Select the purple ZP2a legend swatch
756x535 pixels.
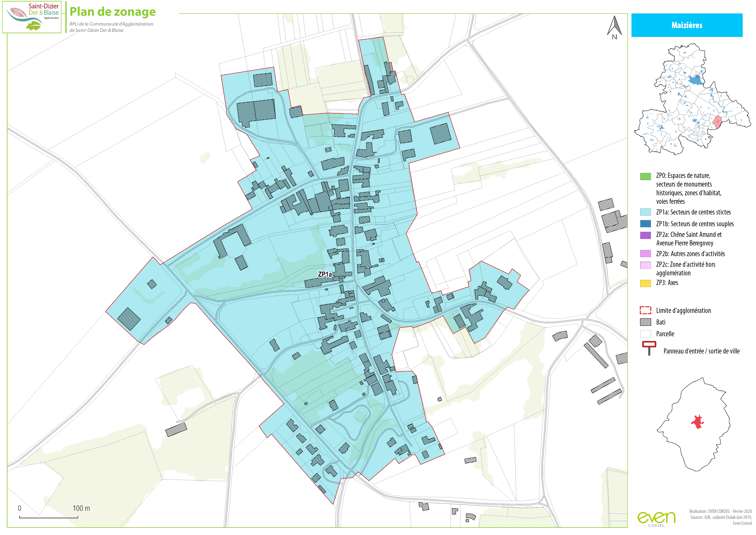click(x=645, y=235)
